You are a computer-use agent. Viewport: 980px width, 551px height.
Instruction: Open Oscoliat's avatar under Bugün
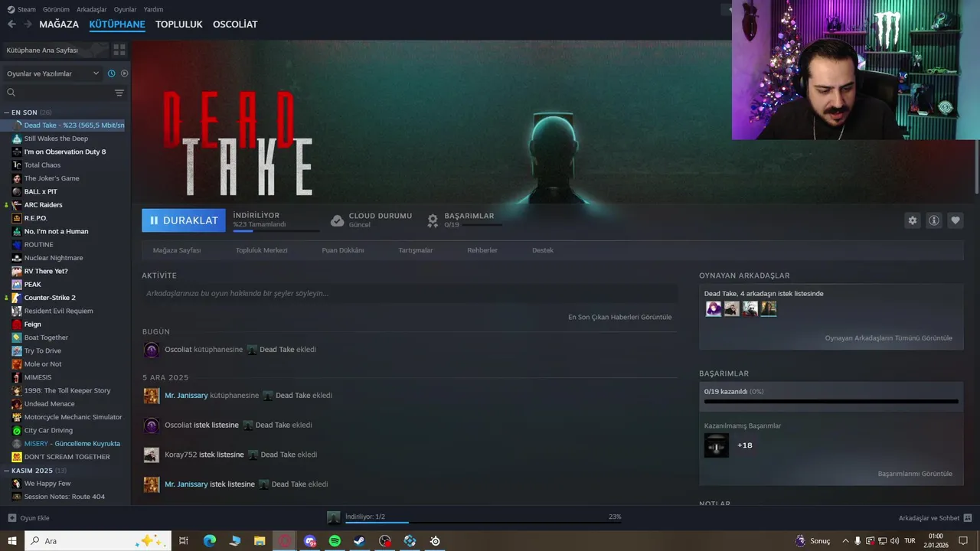click(152, 350)
